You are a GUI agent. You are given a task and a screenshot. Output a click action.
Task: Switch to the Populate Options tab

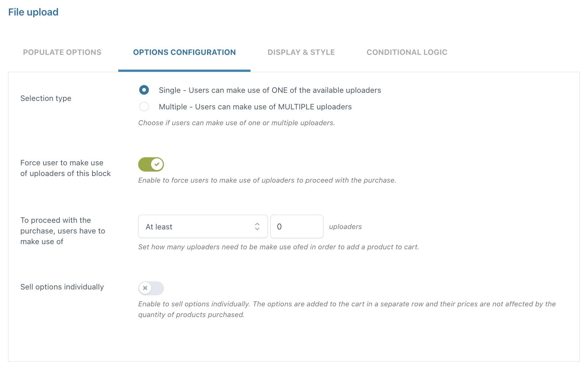[62, 52]
